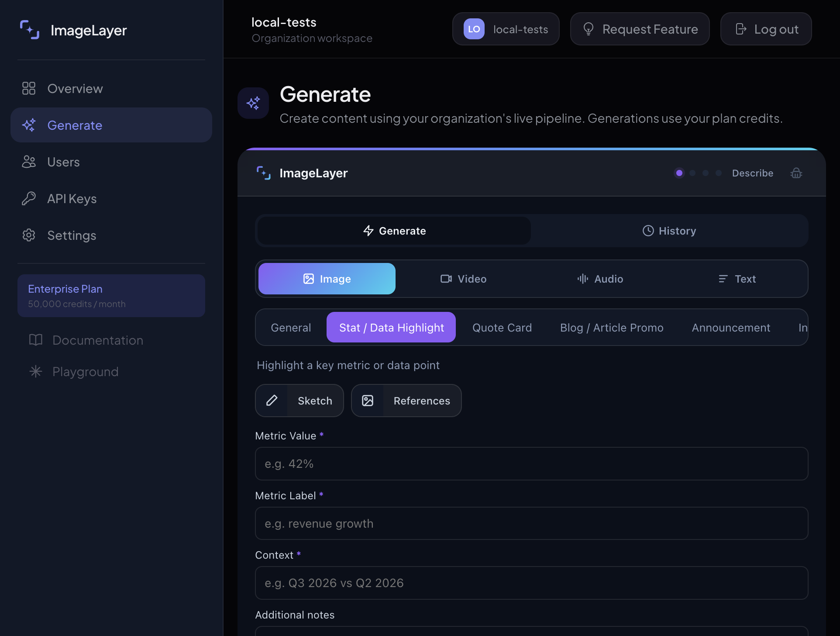This screenshot has height=636, width=840.
Task: Open the Sketch tool button
Action: (300, 401)
